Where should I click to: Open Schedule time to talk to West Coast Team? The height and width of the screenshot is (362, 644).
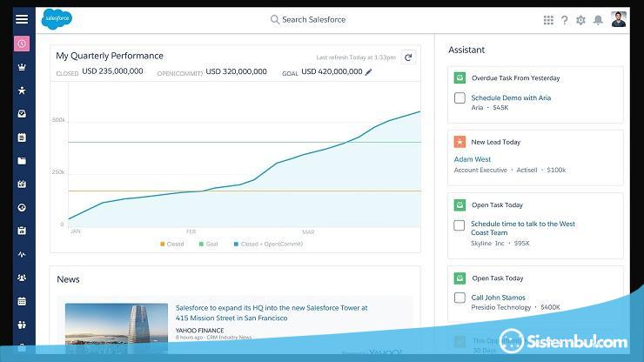[x=523, y=228]
